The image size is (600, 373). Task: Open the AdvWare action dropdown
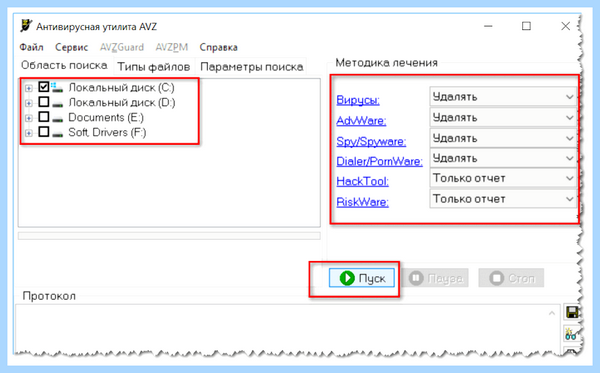click(x=503, y=117)
